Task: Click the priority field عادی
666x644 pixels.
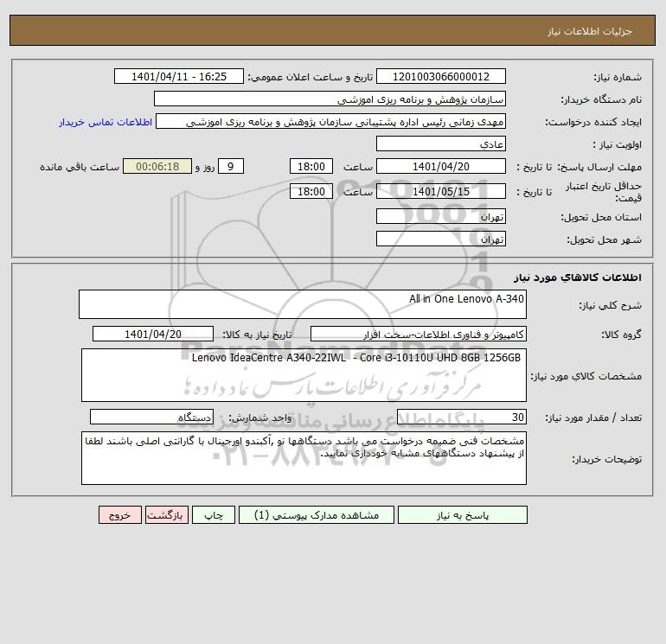Action: (441, 143)
